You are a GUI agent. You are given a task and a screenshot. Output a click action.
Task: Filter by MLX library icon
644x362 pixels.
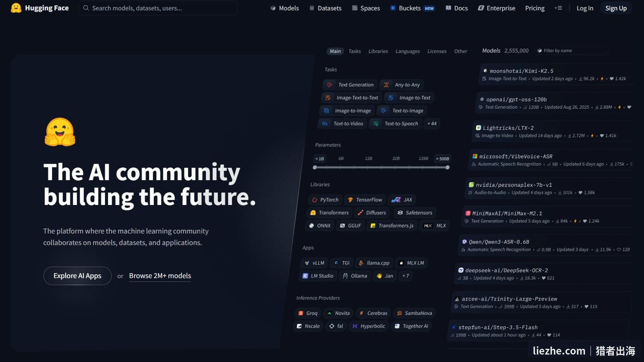428,225
